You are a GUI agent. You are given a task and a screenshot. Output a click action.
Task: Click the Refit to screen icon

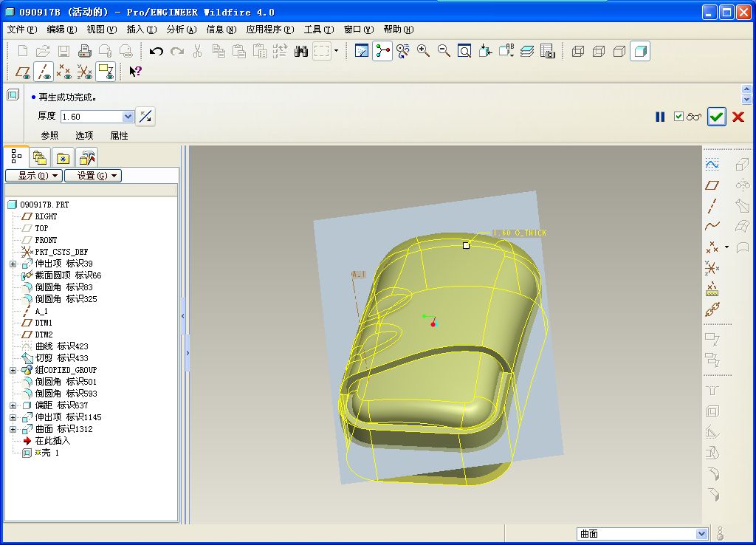click(x=464, y=51)
